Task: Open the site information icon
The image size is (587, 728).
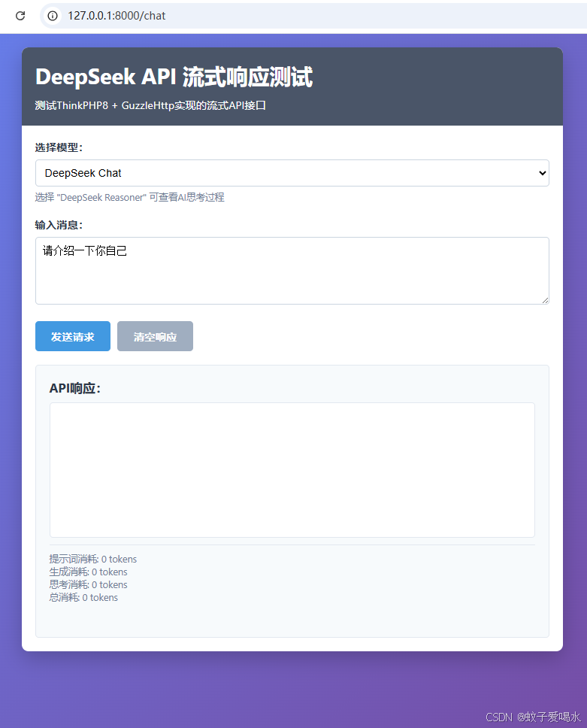Action: click(x=53, y=16)
